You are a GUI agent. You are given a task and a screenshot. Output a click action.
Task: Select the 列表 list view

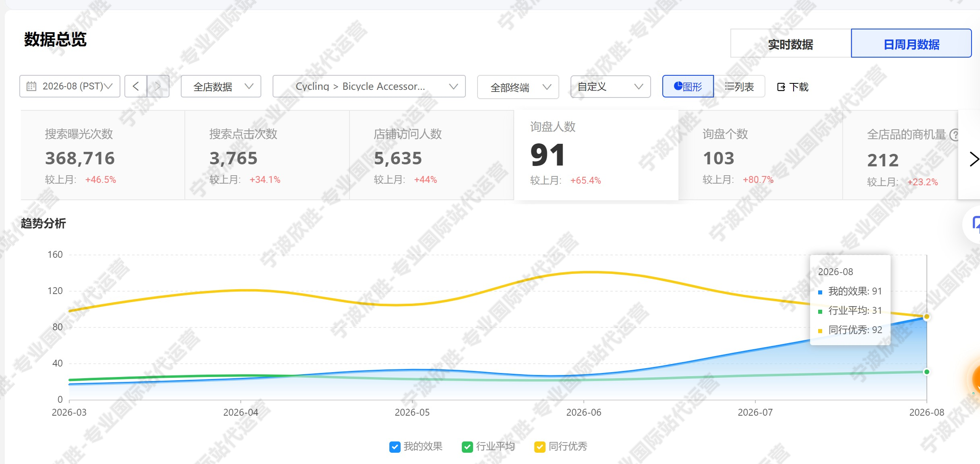pos(739,86)
